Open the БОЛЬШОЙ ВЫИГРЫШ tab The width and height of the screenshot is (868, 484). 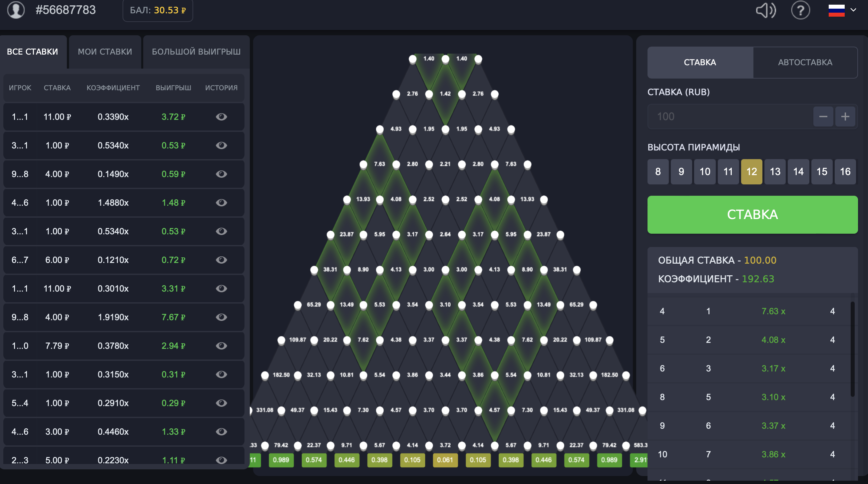tap(196, 52)
